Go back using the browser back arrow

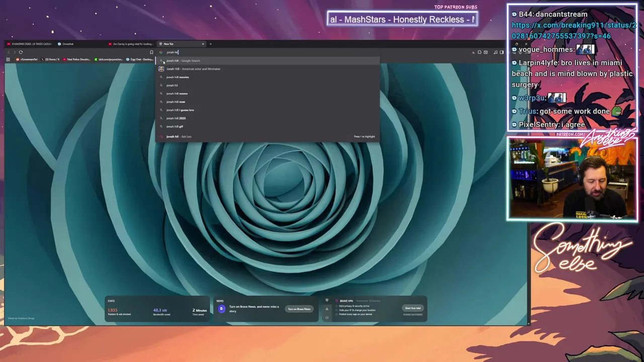[x=8, y=52]
